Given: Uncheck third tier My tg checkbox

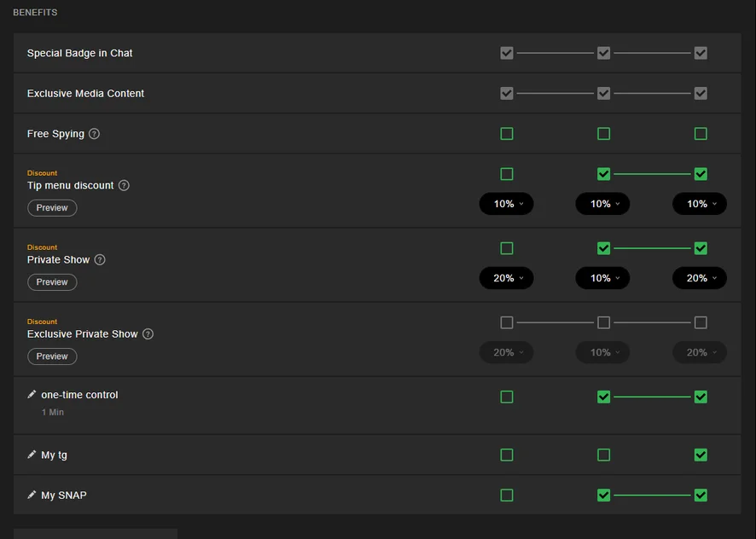Looking at the screenshot, I should pos(701,455).
